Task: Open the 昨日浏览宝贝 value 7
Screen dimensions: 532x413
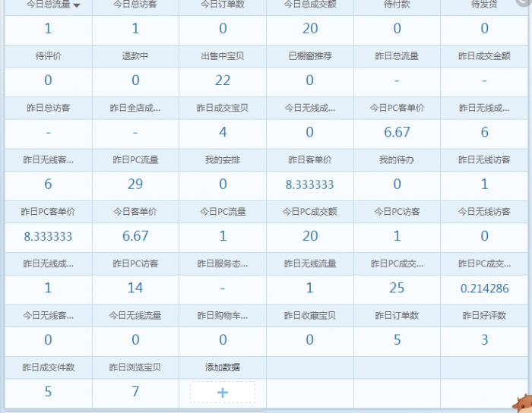Action: tap(135, 392)
